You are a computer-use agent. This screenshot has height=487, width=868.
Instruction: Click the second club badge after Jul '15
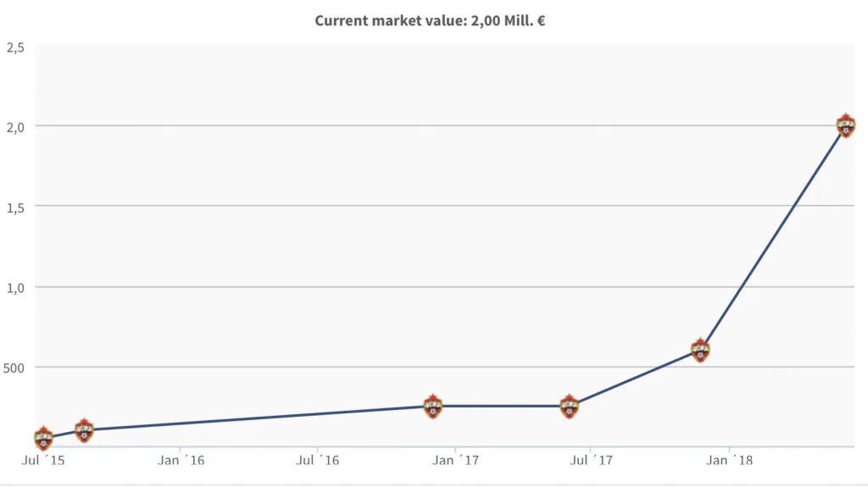(x=84, y=430)
